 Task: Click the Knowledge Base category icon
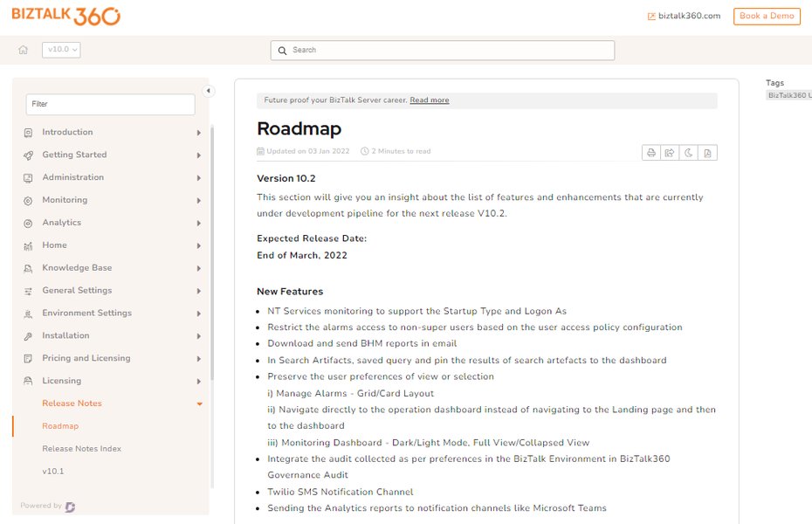(x=28, y=268)
